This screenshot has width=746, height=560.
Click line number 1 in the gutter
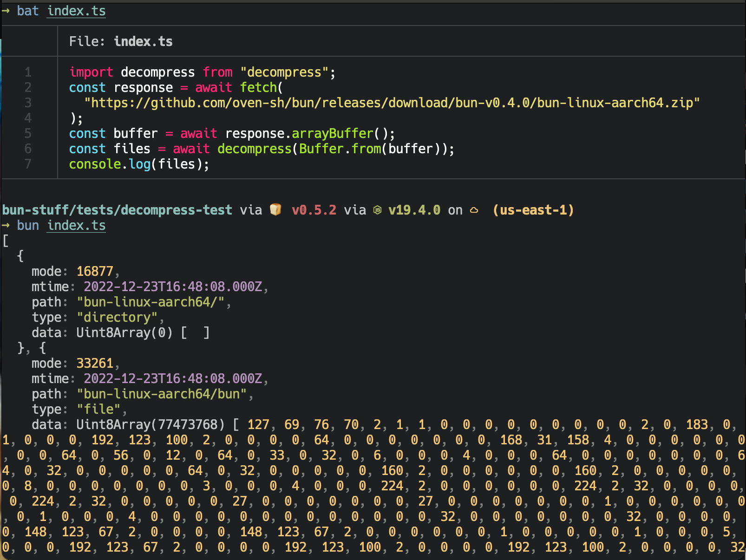[x=28, y=72]
